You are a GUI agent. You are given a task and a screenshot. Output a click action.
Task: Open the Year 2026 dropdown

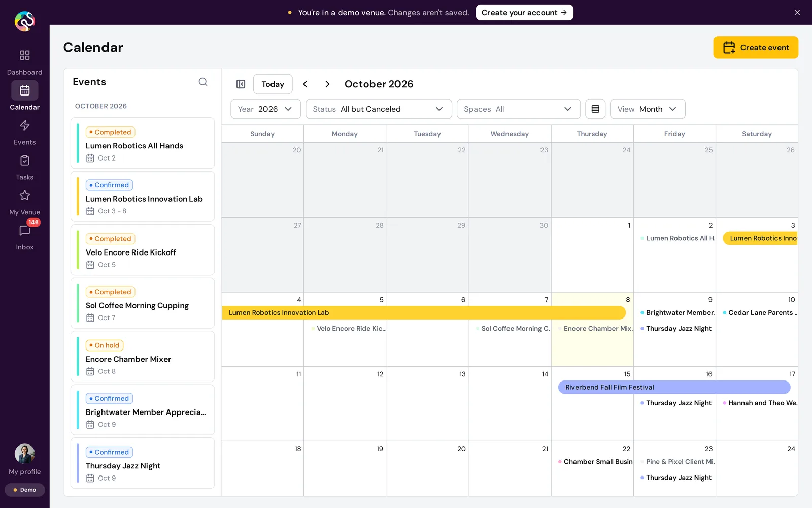[x=265, y=109]
